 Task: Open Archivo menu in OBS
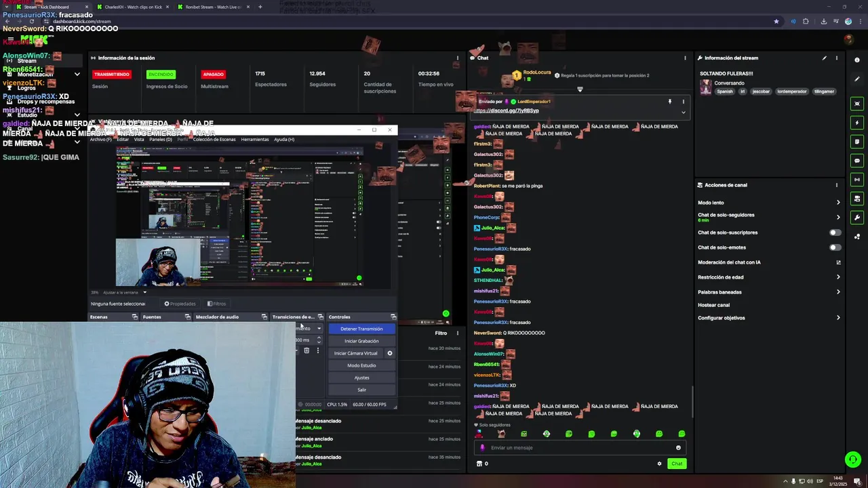coord(100,140)
